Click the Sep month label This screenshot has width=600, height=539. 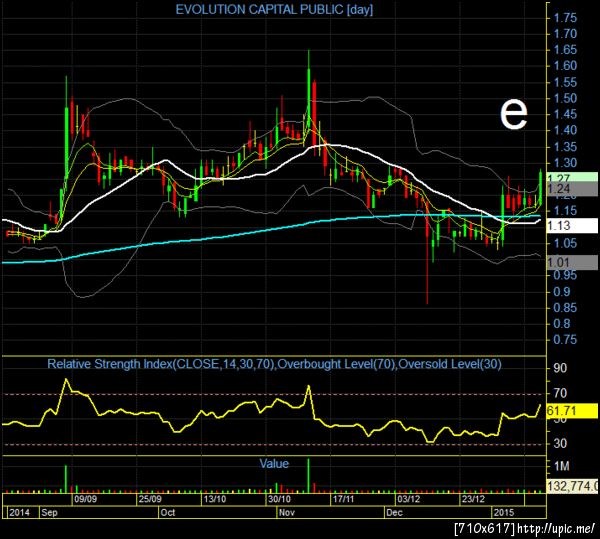(49, 513)
